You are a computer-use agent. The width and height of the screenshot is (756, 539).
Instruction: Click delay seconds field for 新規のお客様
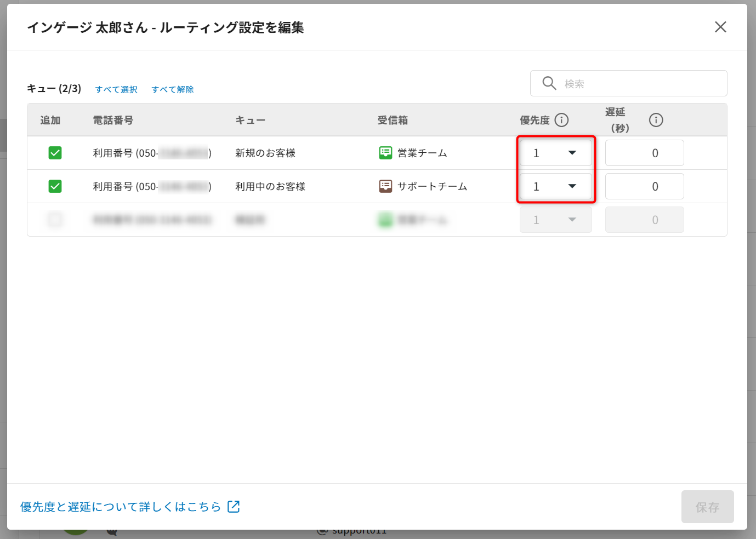point(644,153)
